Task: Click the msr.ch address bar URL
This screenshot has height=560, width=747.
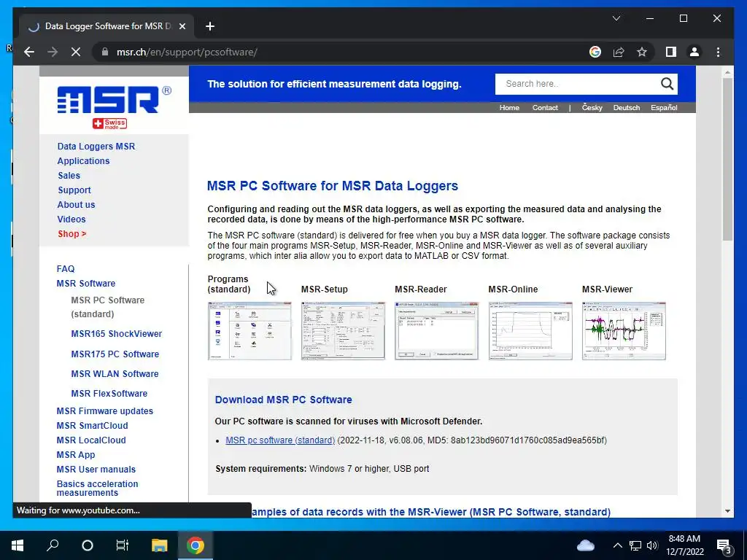Action: (x=187, y=52)
